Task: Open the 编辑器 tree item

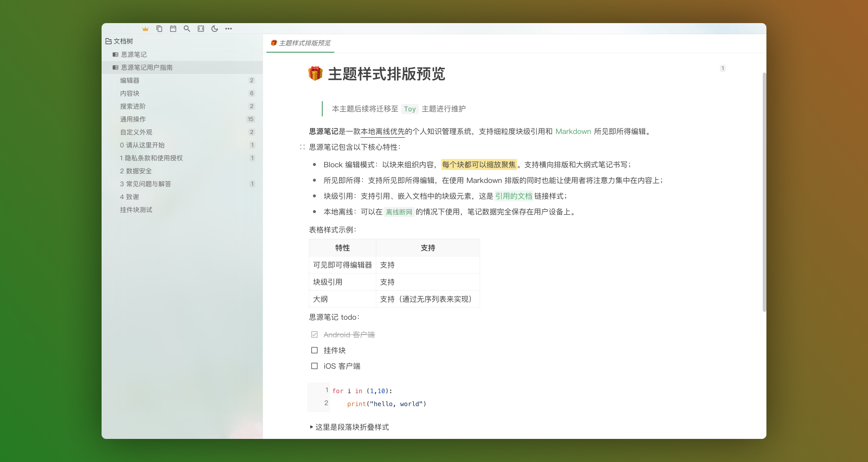Action: (182, 80)
